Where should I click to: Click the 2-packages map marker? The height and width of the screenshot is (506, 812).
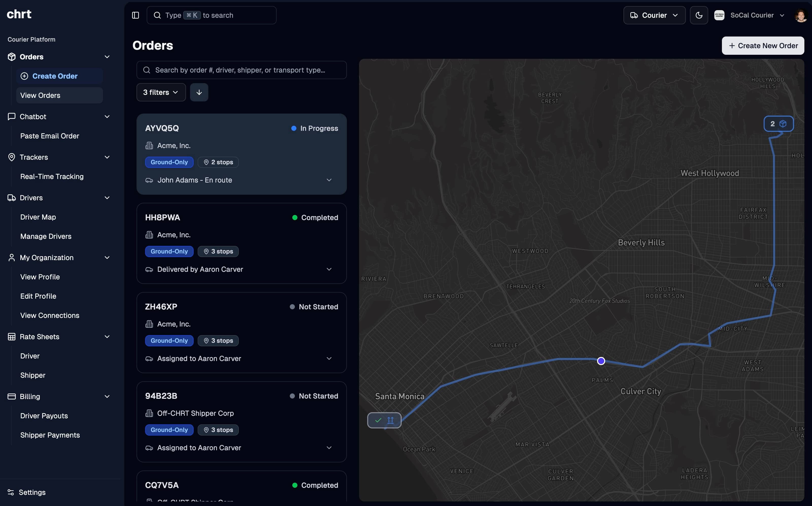click(x=778, y=124)
